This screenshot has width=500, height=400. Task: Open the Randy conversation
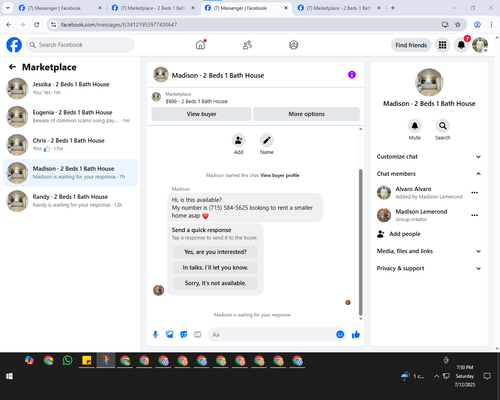(70, 201)
